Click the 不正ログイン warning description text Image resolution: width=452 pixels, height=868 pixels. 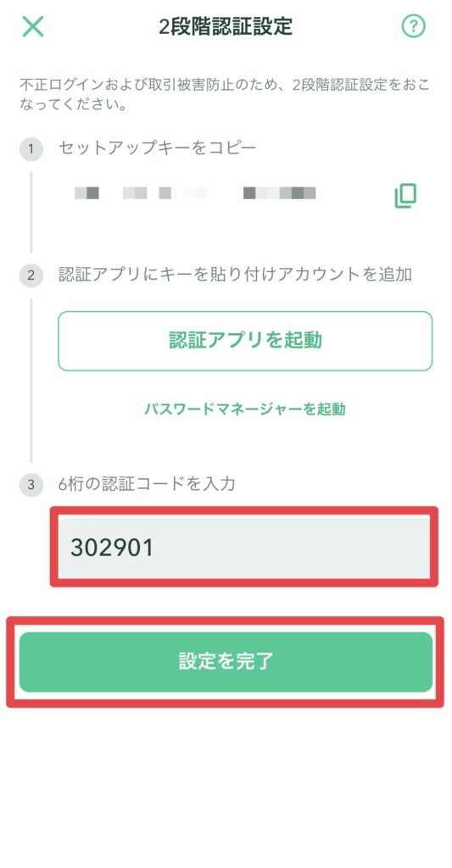pos(225,95)
